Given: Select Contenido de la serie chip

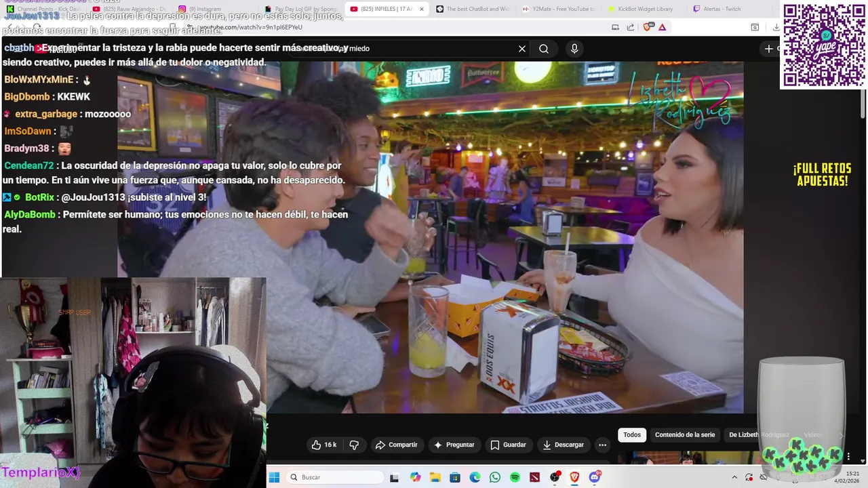Looking at the screenshot, I should (x=685, y=434).
